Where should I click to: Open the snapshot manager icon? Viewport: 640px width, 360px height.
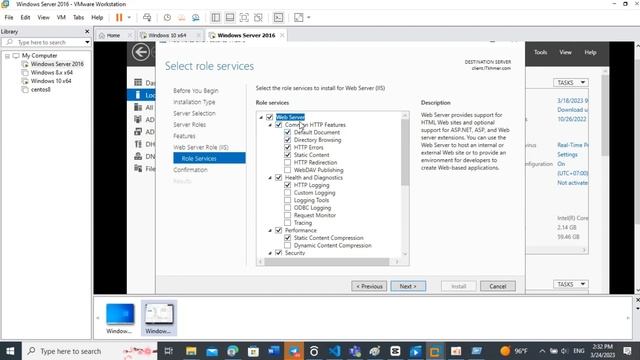196,18
